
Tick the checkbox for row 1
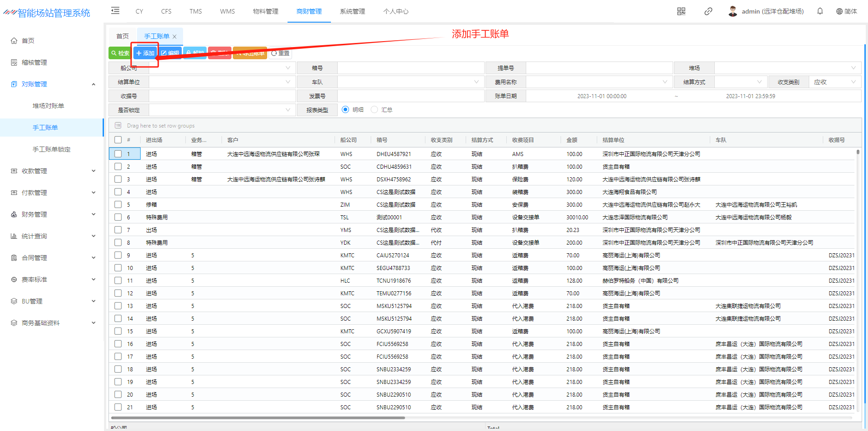[x=118, y=154]
